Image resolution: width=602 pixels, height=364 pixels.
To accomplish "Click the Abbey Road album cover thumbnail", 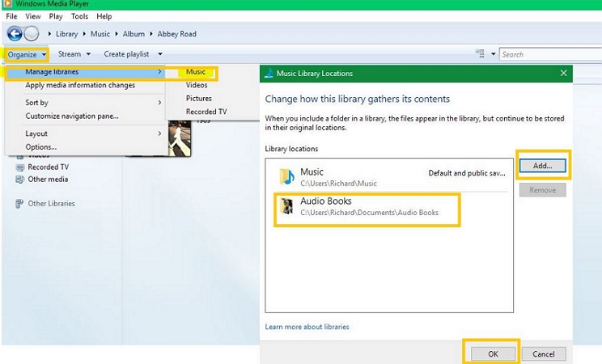I will (x=180, y=138).
